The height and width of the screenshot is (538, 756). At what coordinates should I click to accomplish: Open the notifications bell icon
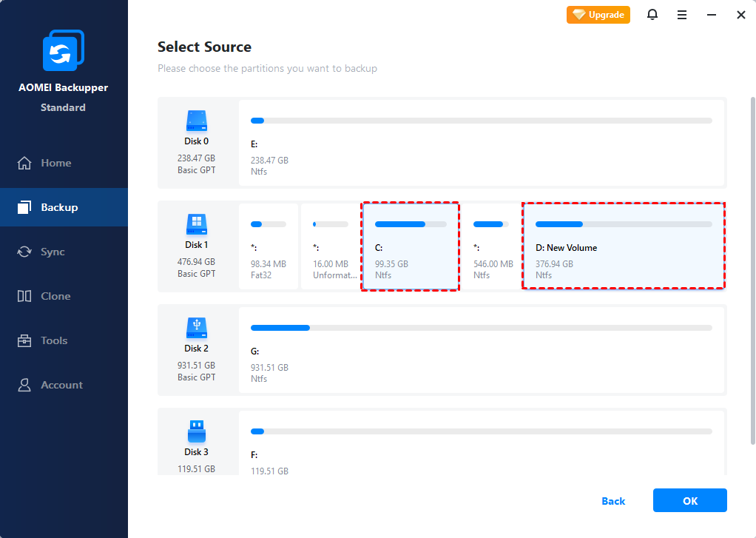652,15
